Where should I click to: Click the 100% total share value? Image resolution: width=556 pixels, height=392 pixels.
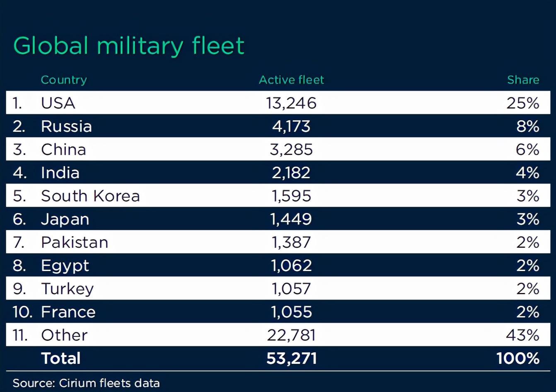click(518, 358)
